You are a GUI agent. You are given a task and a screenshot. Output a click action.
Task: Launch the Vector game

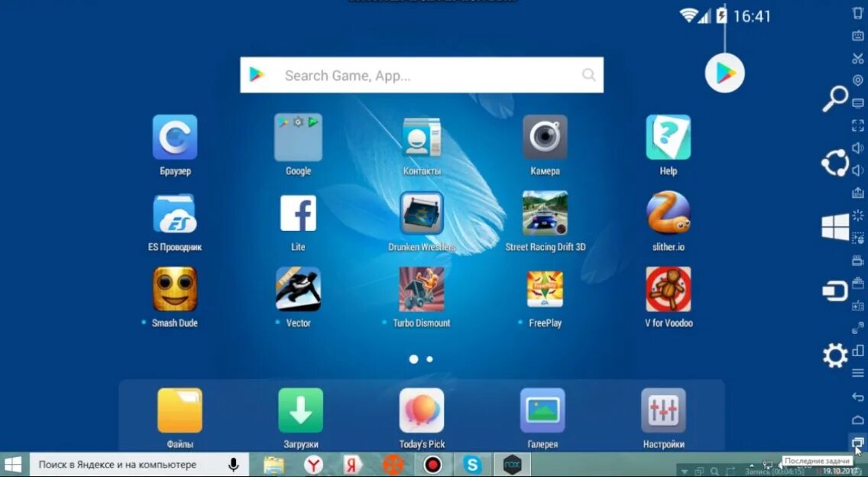pyautogui.click(x=298, y=289)
